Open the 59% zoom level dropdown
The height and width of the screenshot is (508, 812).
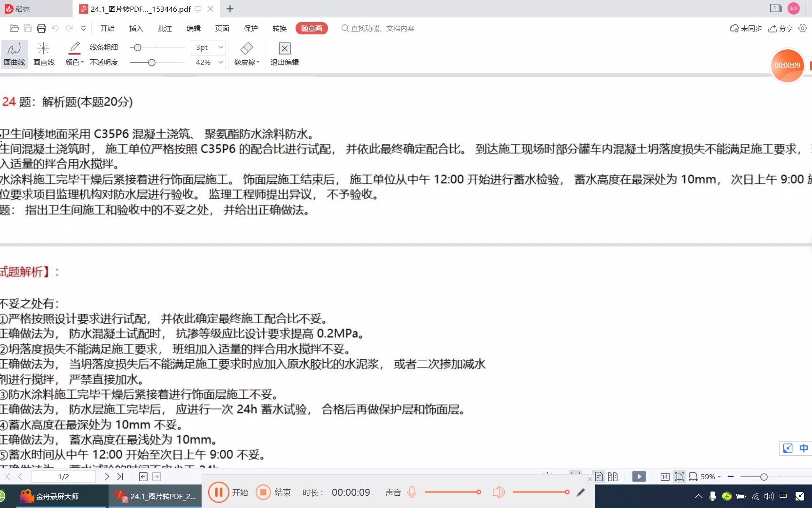[x=710, y=476]
